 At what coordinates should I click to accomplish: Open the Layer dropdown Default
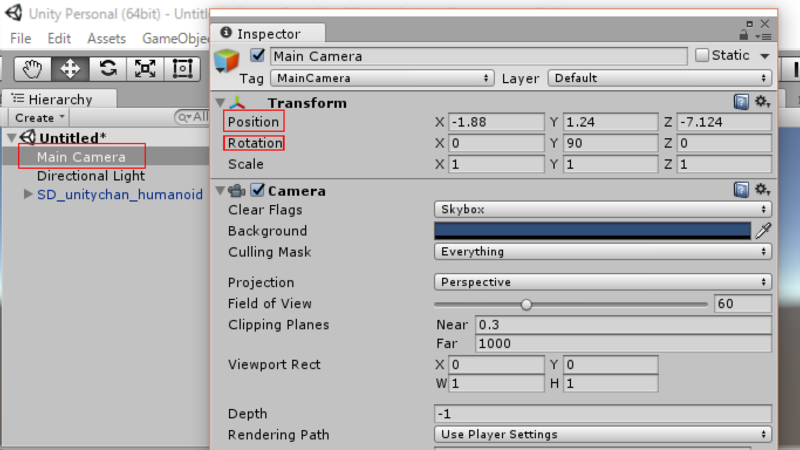(660, 78)
